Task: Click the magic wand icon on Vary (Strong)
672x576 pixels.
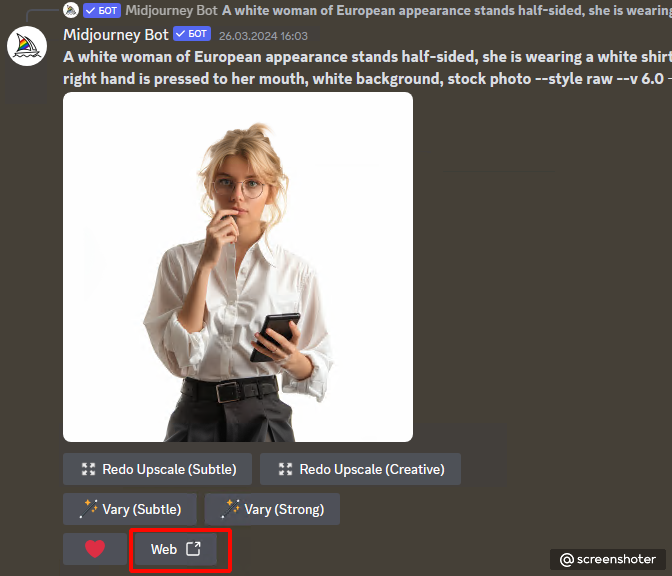Action: pos(231,509)
